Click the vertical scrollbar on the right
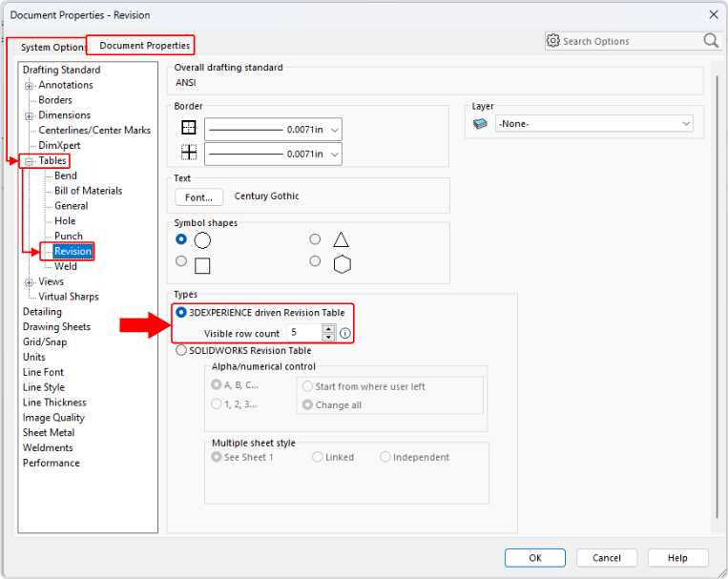Screen dimensions: 728x579 (x=717, y=298)
